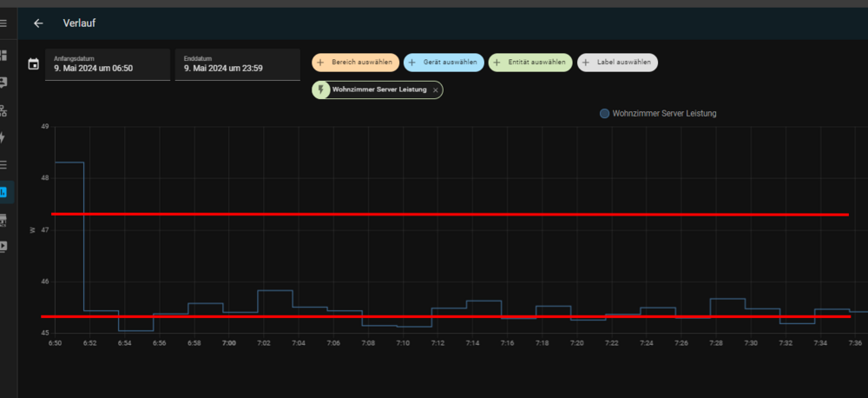Click the 46 value on the y-axis
Viewport: 868px width, 398px height.
click(x=45, y=282)
